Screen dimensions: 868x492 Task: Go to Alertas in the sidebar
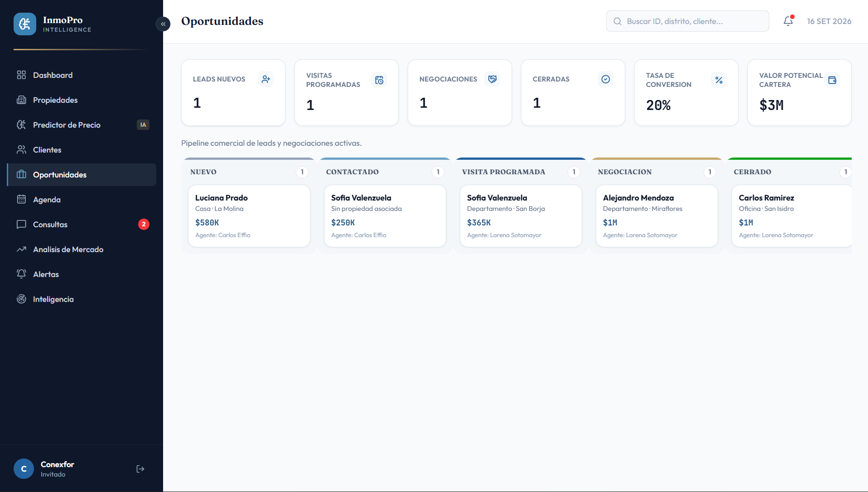pos(82,274)
